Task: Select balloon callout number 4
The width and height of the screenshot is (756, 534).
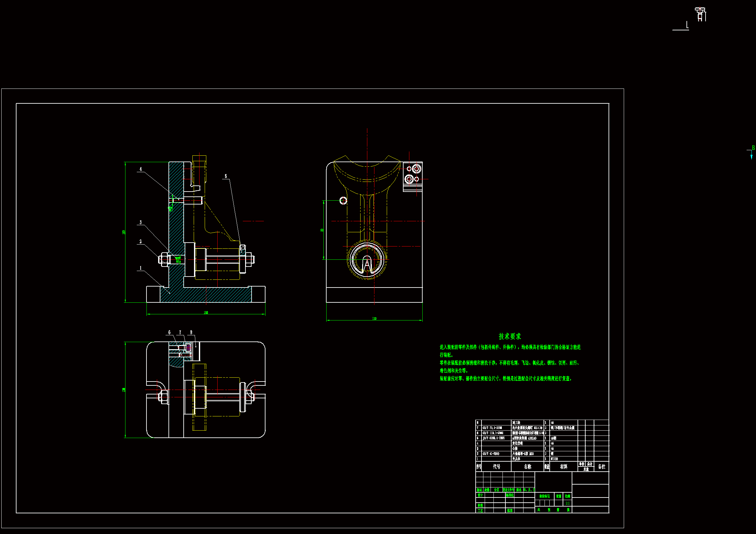Action: pos(141,169)
